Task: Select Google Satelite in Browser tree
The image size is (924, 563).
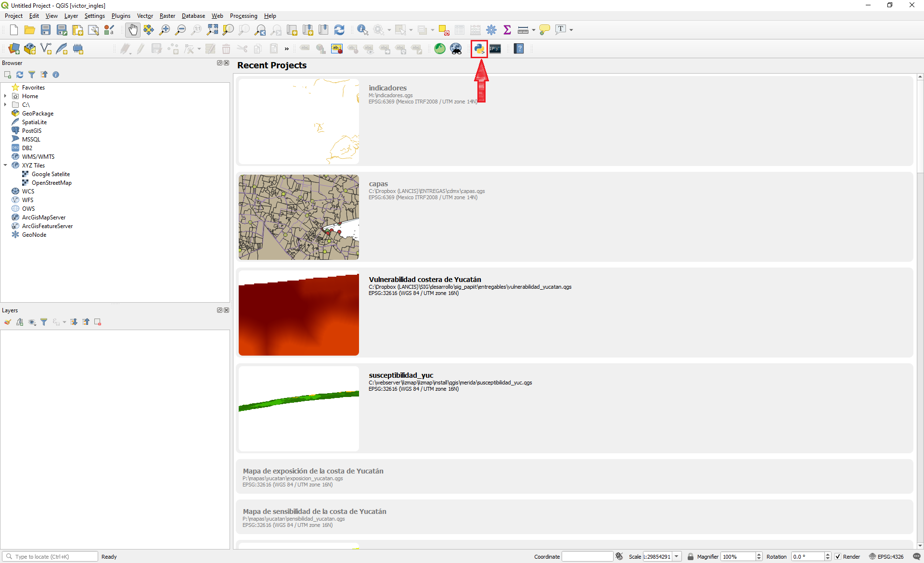Action: point(51,174)
